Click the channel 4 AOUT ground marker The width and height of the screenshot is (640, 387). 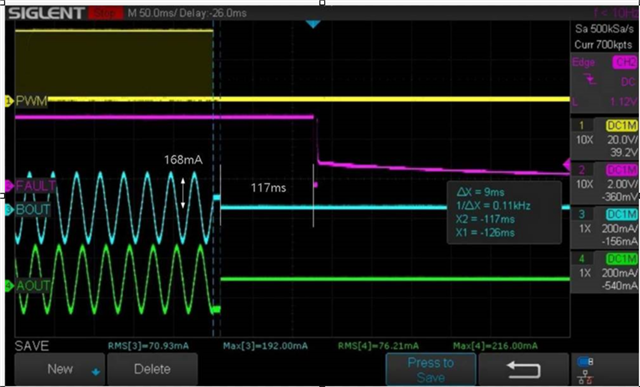pos(9,287)
